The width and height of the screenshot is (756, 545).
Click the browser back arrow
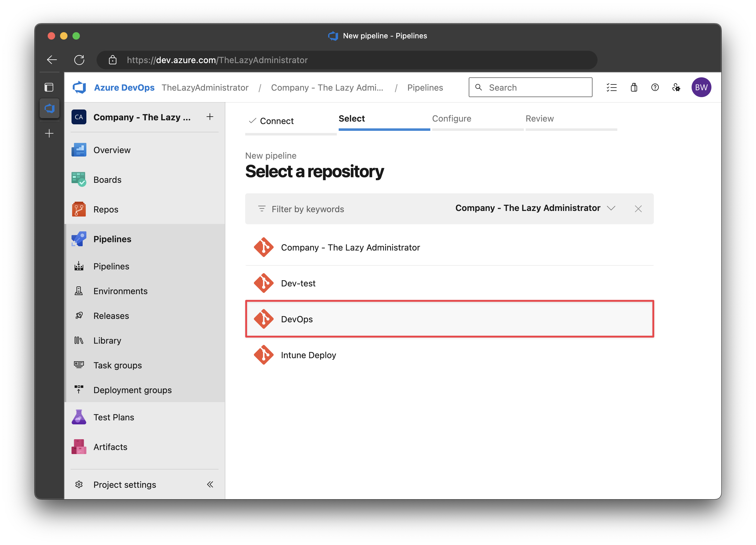(x=52, y=60)
